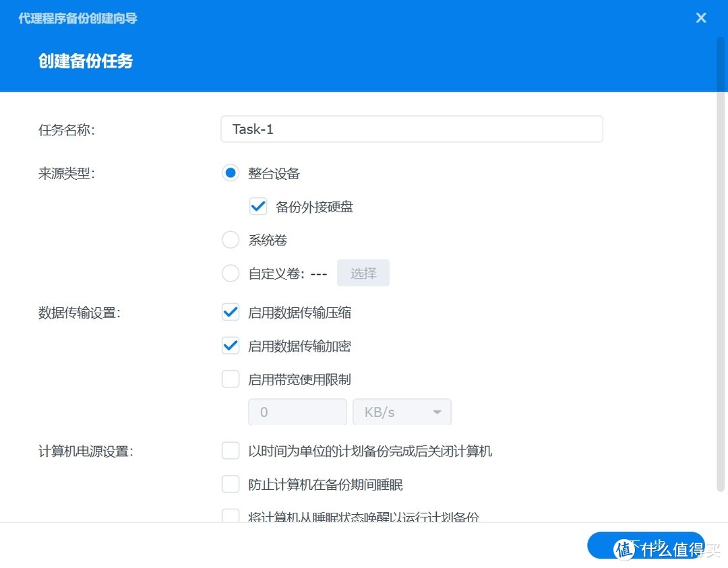Screen dimensions: 728x568
Task: Click the 选择 button beside 自定义卷
Action: click(363, 273)
